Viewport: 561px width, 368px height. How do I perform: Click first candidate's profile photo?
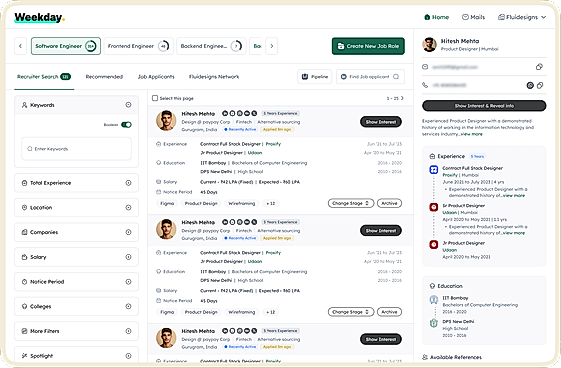pyautogui.click(x=166, y=121)
